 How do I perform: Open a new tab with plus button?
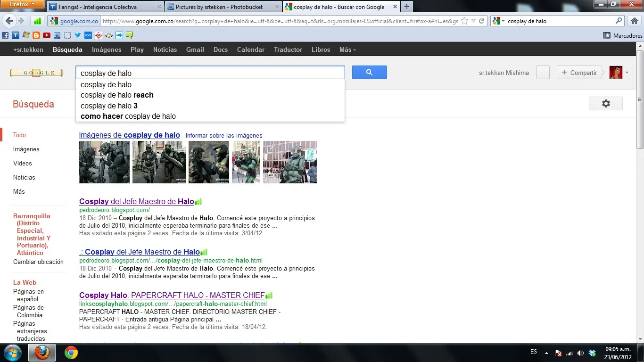coord(407,7)
